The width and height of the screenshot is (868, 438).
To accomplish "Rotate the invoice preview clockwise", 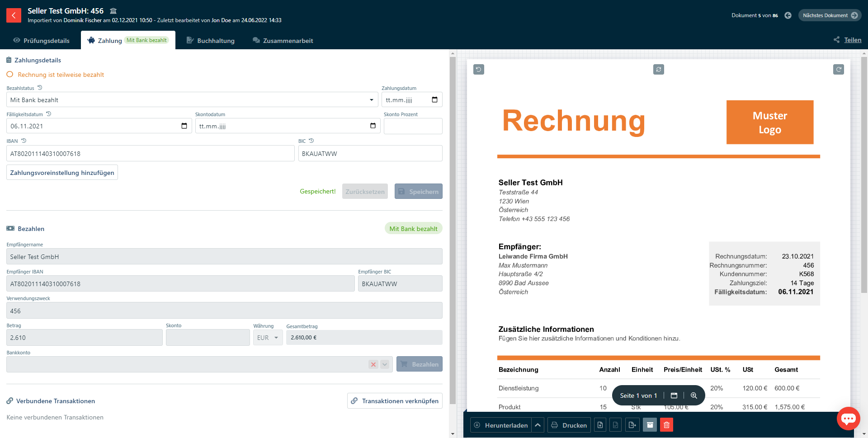I will click(x=838, y=69).
